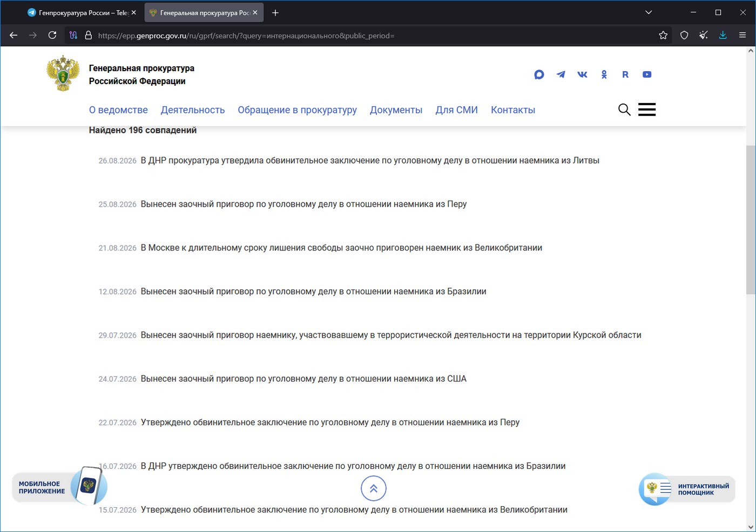The height and width of the screenshot is (532, 756).
Task: Open the Rutube icon in header
Action: point(625,74)
